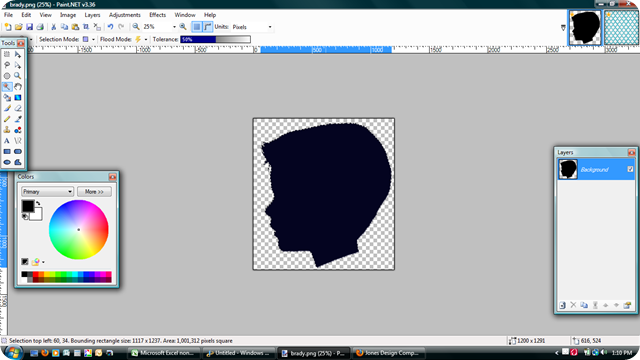The image size is (640, 360).
Task: Select the Move Selection tool
Action: tap(18, 65)
